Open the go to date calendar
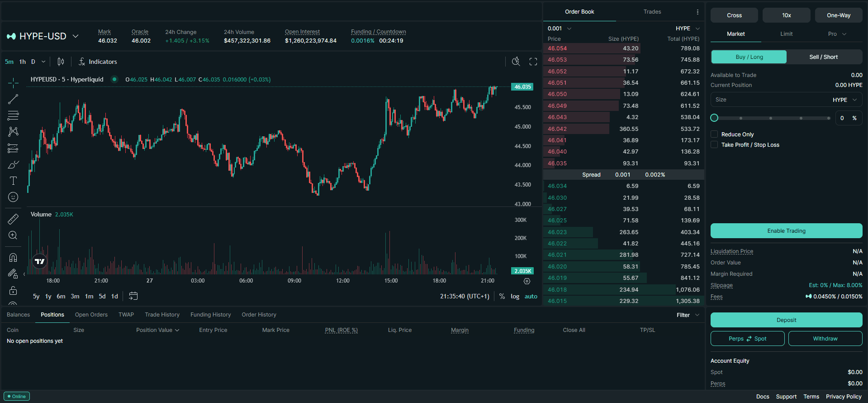The width and height of the screenshot is (868, 403). pyautogui.click(x=133, y=296)
